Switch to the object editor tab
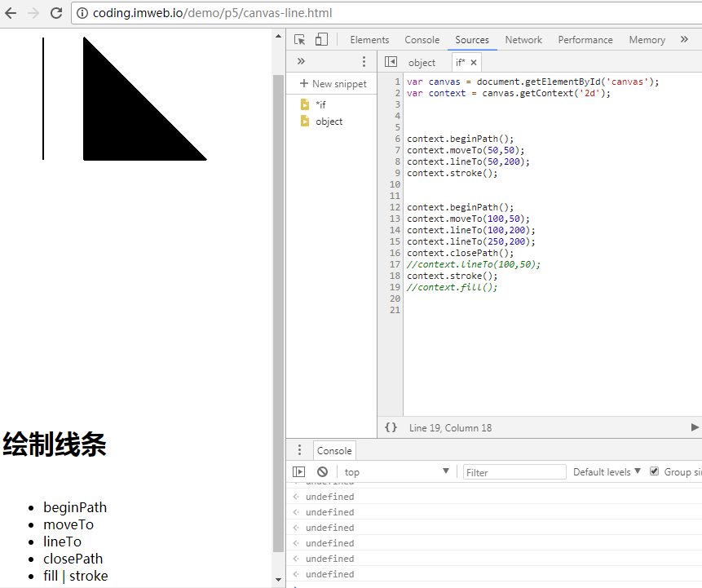This screenshot has width=702, height=588. [x=422, y=62]
